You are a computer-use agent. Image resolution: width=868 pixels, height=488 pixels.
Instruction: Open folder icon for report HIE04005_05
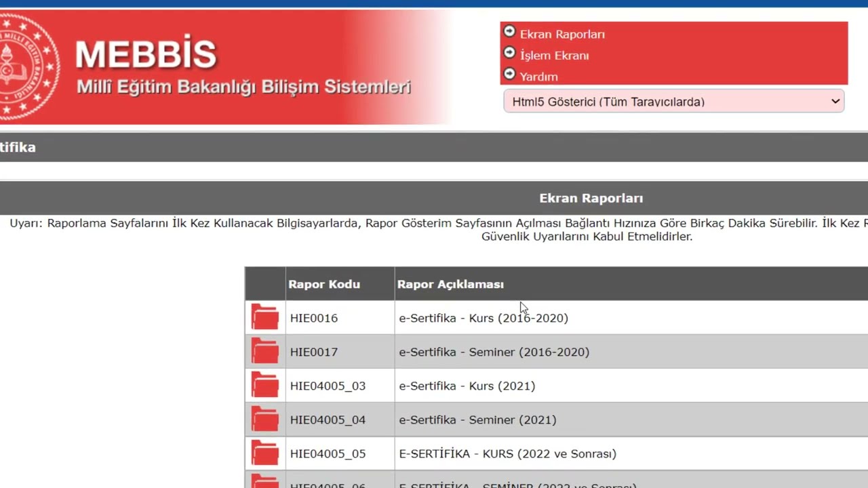tap(264, 453)
